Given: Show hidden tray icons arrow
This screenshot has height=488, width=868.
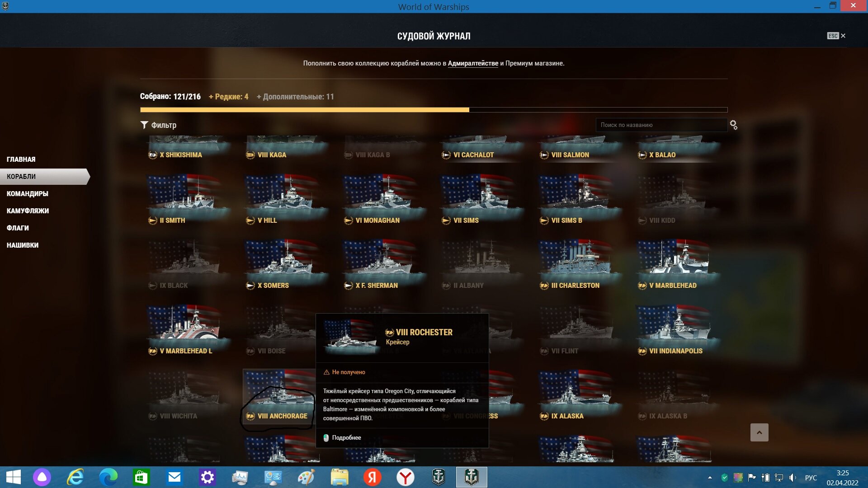Looking at the screenshot, I should click(x=710, y=478).
